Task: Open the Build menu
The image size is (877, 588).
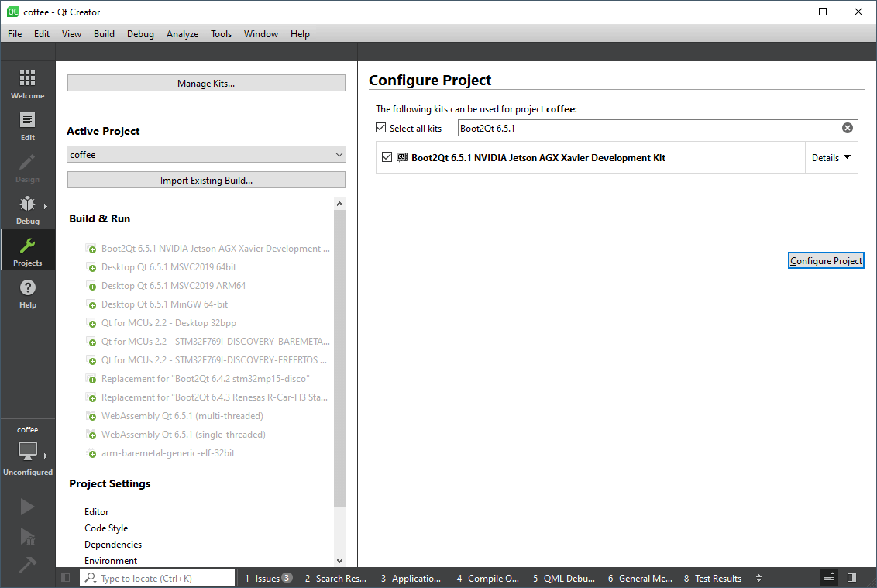Action: (x=104, y=33)
